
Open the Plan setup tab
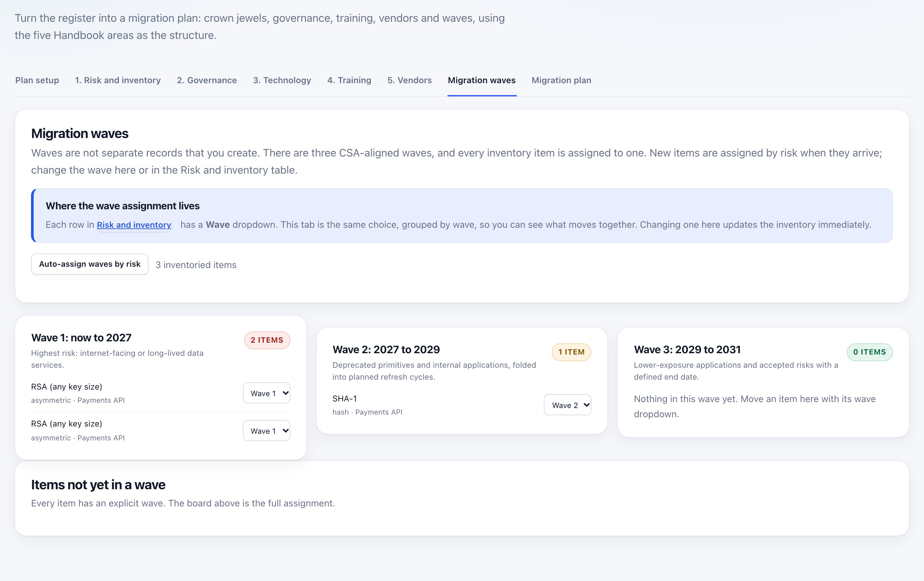pos(37,80)
